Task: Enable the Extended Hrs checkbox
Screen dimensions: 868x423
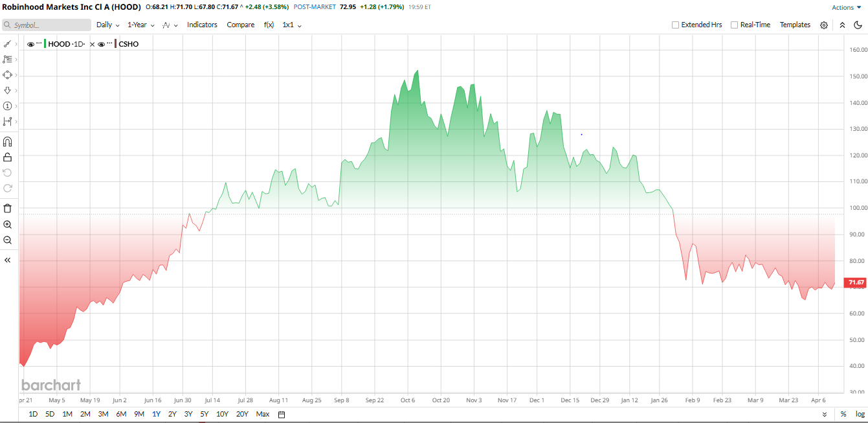Action: tap(675, 25)
